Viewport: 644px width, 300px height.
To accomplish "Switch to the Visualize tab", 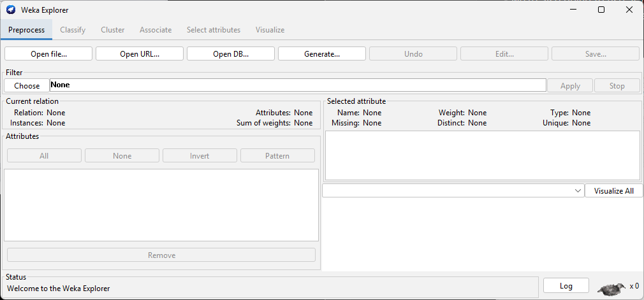I will [270, 30].
